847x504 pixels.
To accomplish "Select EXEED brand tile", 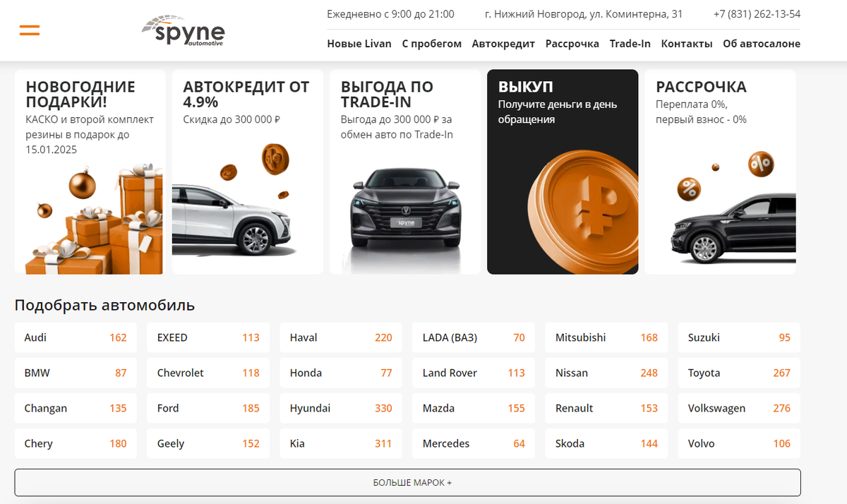I will click(208, 337).
